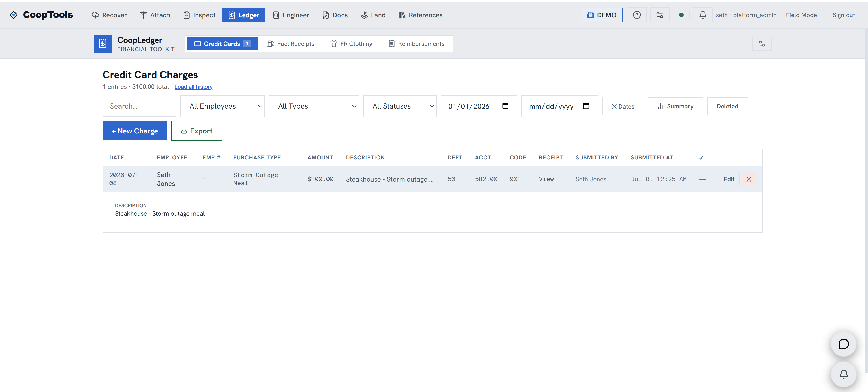Expand the All Types dropdown
Image resolution: width=868 pixels, height=392 pixels.
(314, 106)
